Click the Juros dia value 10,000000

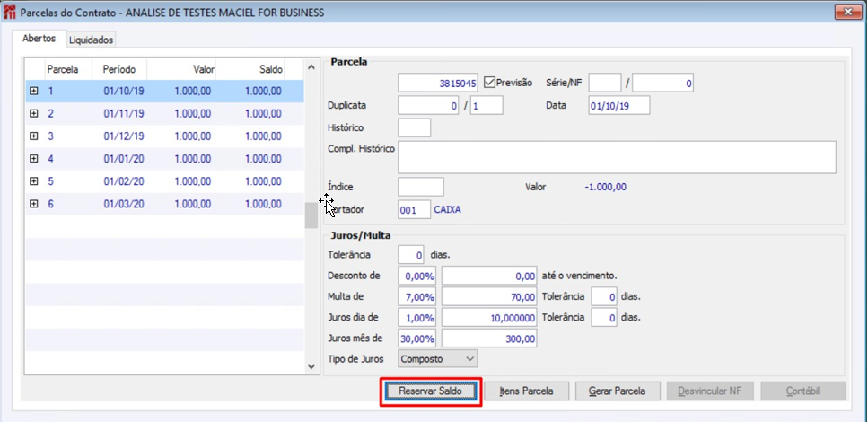(489, 318)
